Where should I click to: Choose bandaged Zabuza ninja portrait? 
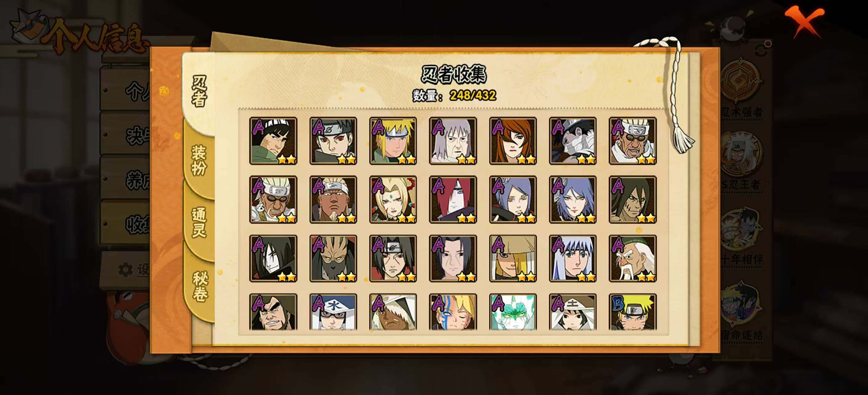(573, 141)
